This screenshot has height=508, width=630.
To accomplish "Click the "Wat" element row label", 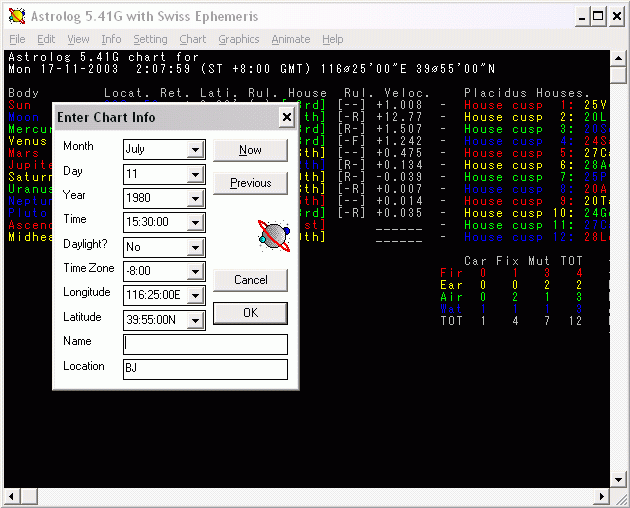I will (451, 309).
